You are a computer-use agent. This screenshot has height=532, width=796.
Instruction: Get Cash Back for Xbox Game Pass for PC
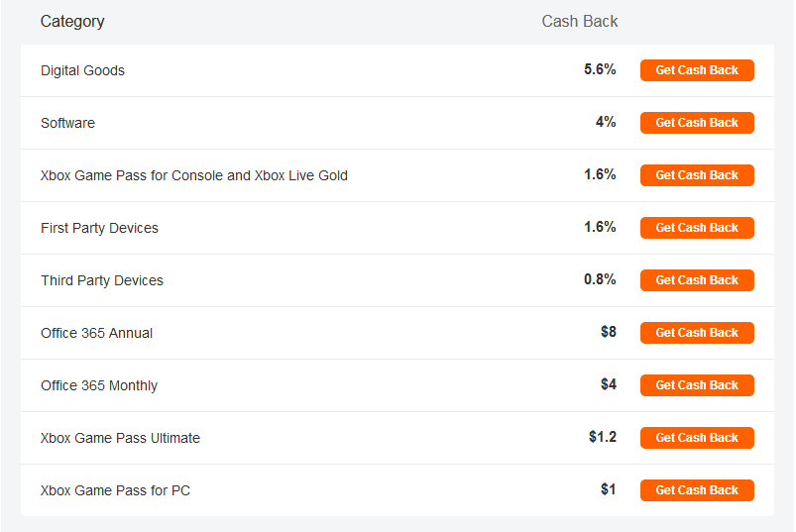(x=697, y=490)
